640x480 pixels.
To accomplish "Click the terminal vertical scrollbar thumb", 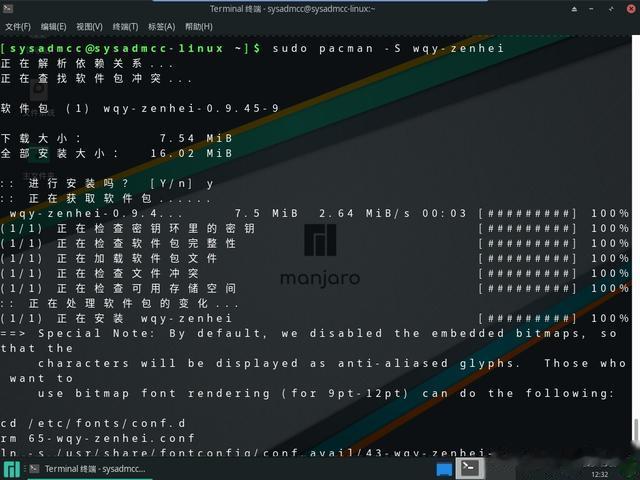I will [x=636, y=431].
